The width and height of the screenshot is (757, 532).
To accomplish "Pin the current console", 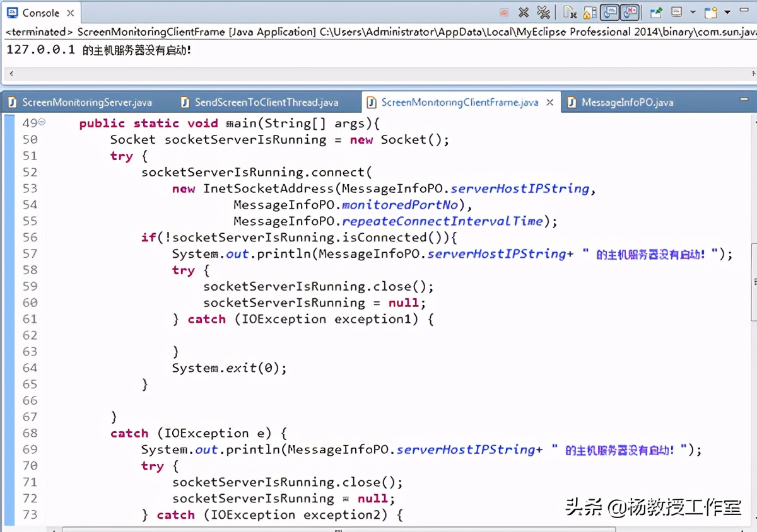I will pos(657,12).
